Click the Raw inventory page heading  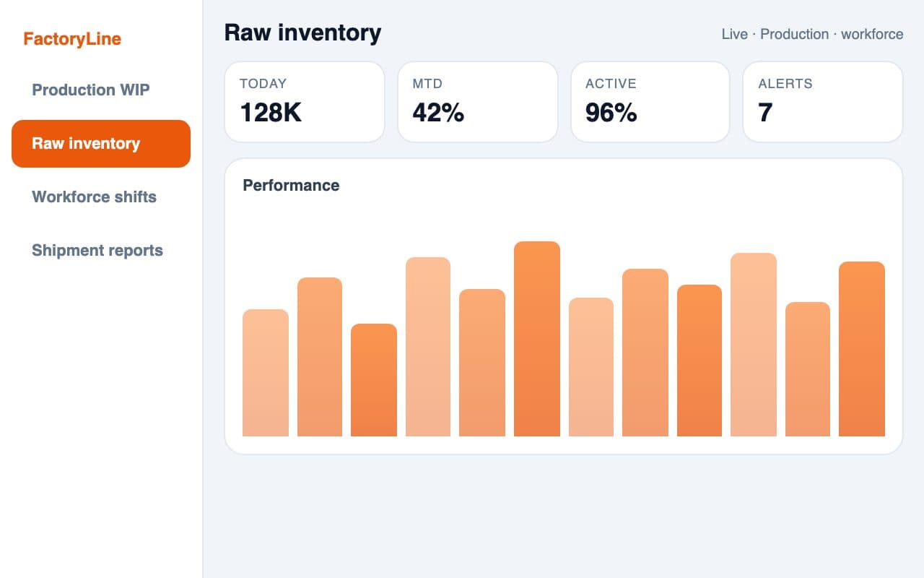(302, 33)
